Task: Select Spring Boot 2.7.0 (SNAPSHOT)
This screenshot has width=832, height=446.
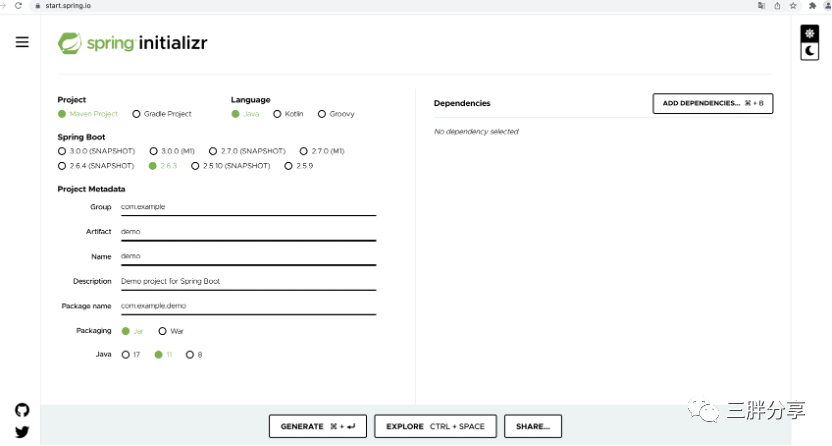Action: point(247,151)
